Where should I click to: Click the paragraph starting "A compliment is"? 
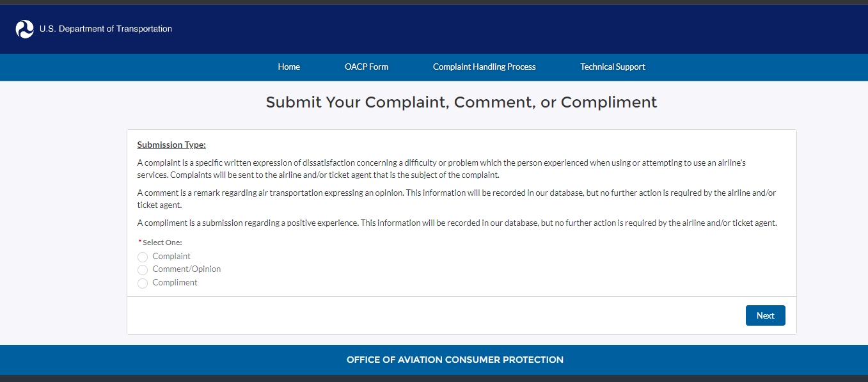[x=457, y=223]
